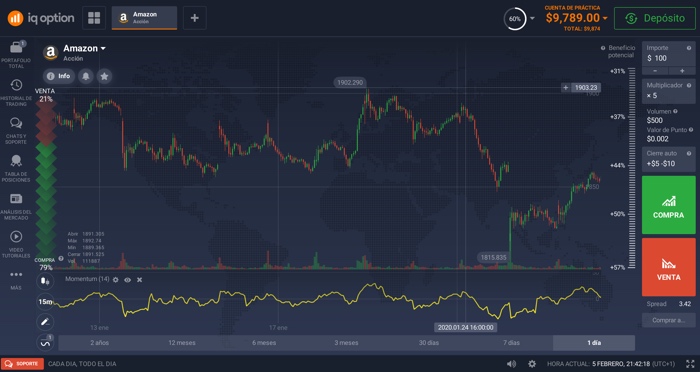Click the 2020.01.24 16:00:00 time marker

point(466,327)
